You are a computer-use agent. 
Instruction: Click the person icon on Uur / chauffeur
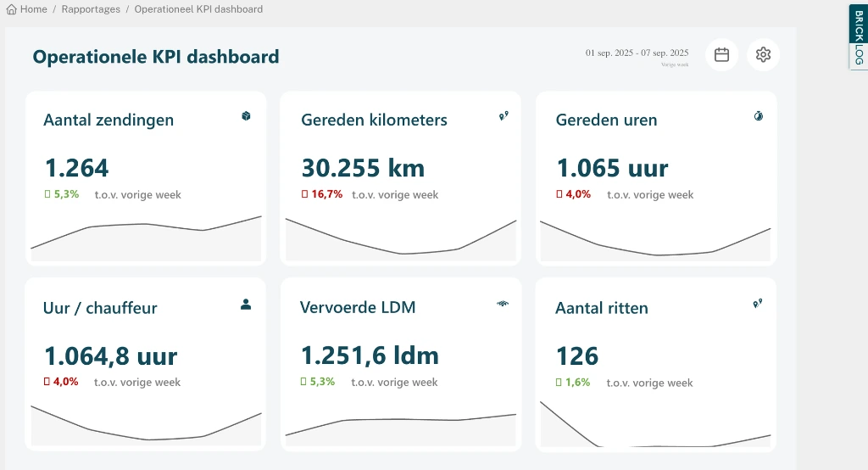coord(246,304)
